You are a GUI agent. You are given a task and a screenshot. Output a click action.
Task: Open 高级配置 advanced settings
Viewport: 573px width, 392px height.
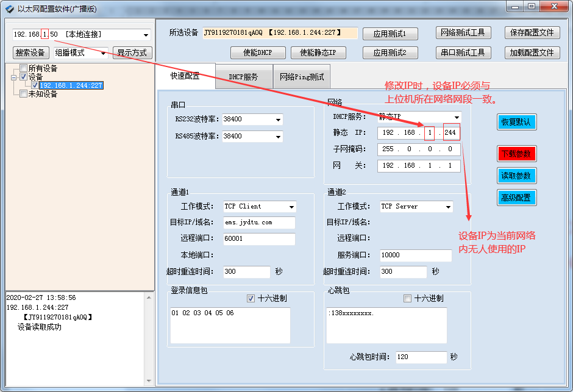coord(516,198)
